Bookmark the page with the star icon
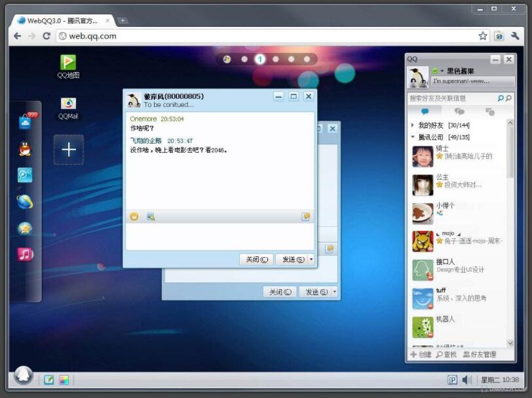 tap(482, 36)
